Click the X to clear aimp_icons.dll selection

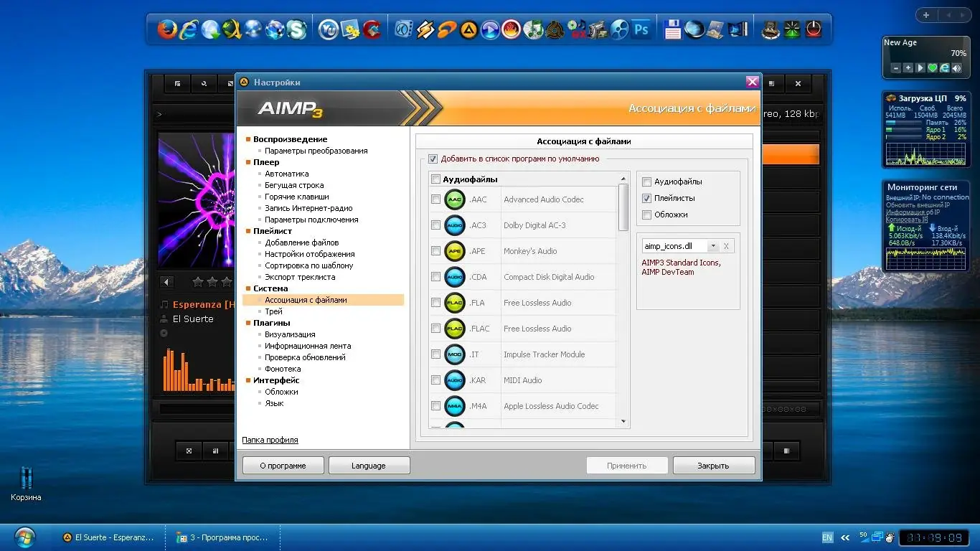pos(725,245)
